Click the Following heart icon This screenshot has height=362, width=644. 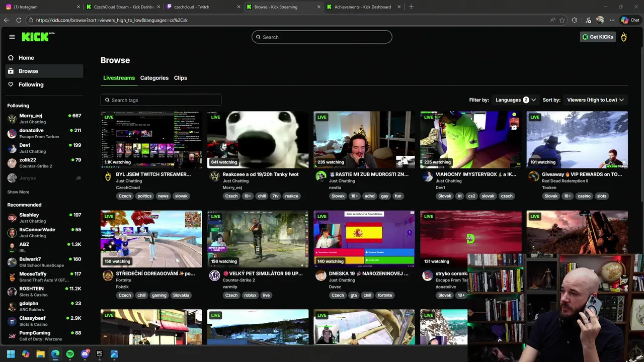[x=11, y=84]
